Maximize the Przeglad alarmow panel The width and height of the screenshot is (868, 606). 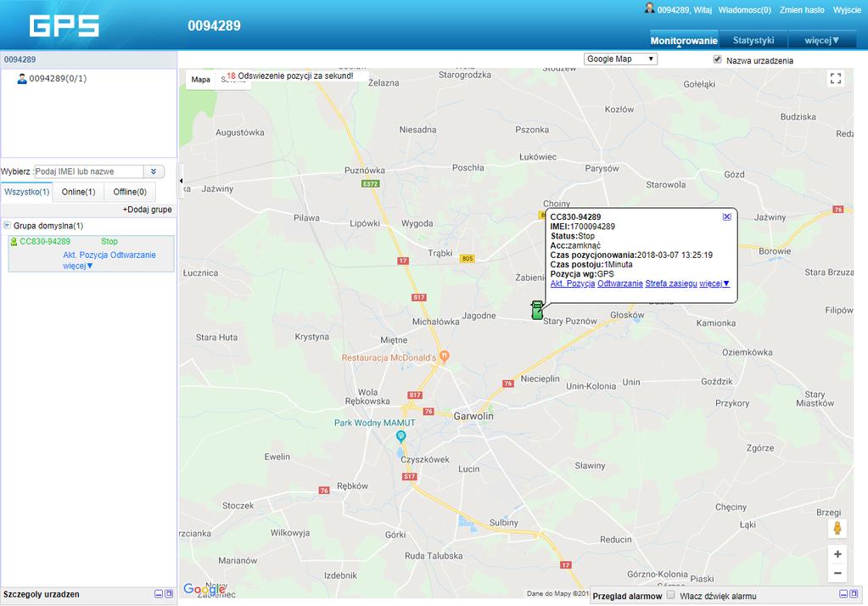click(854, 594)
